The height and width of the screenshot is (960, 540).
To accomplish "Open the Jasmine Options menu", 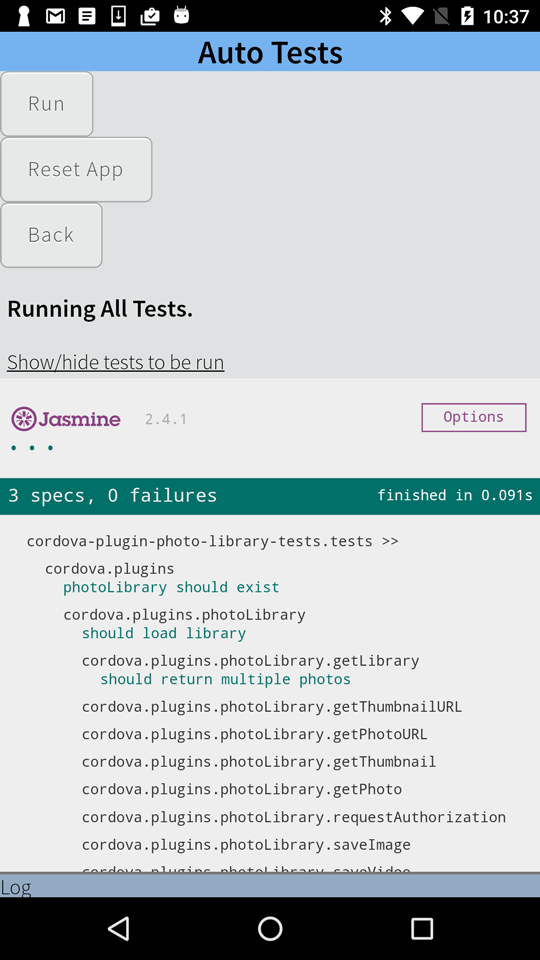I will [473, 417].
